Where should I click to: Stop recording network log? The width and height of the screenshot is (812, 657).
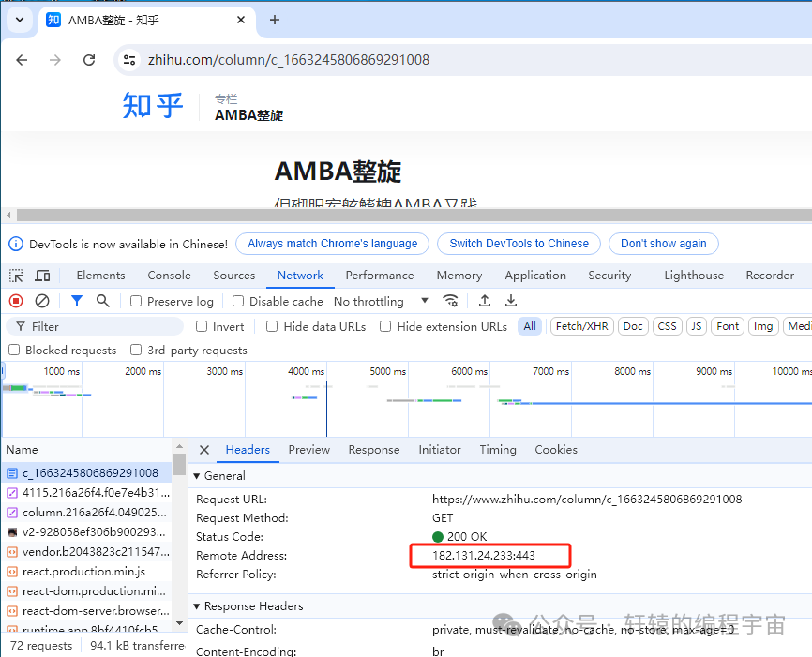click(x=16, y=301)
